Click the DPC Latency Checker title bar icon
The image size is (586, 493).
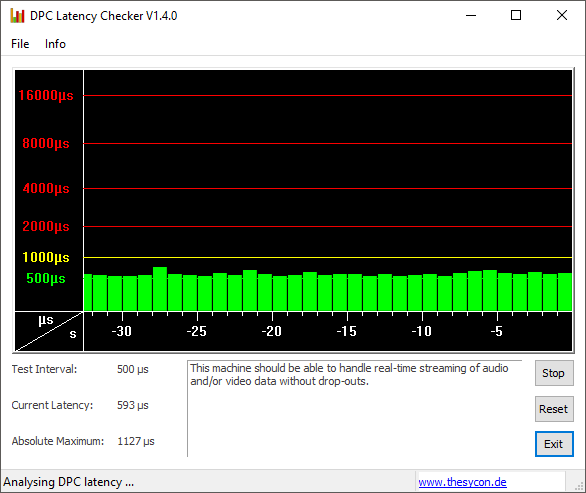click(17, 16)
